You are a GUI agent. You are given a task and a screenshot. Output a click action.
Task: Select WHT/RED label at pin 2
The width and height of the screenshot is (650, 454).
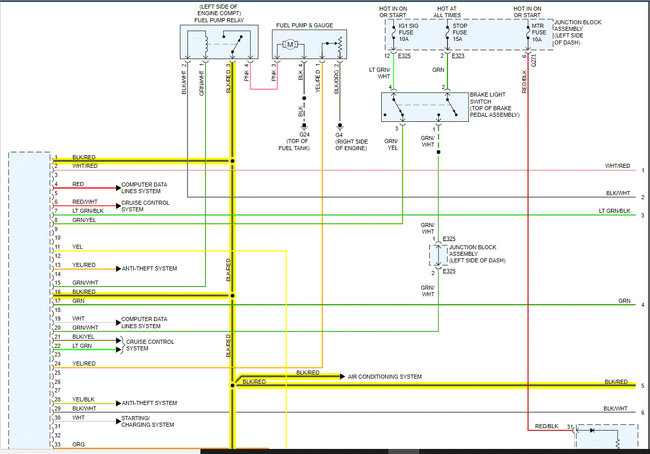(85, 166)
